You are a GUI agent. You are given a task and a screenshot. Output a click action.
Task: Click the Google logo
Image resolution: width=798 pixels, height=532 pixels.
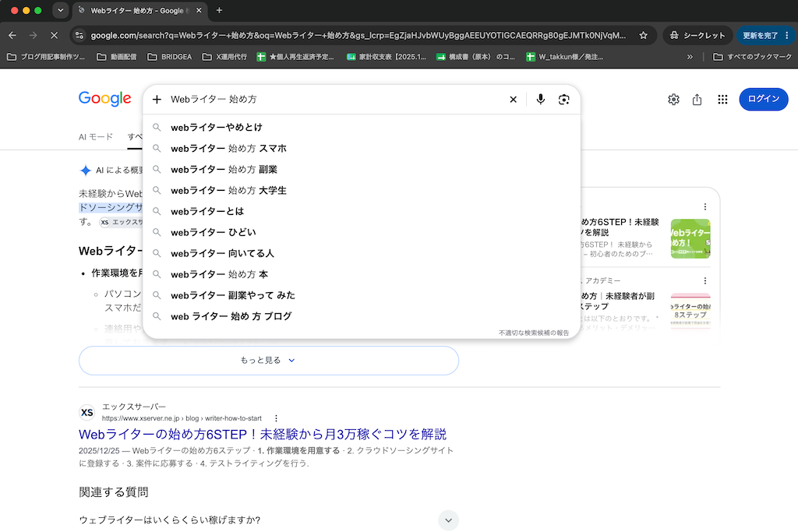tap(105, 99)
